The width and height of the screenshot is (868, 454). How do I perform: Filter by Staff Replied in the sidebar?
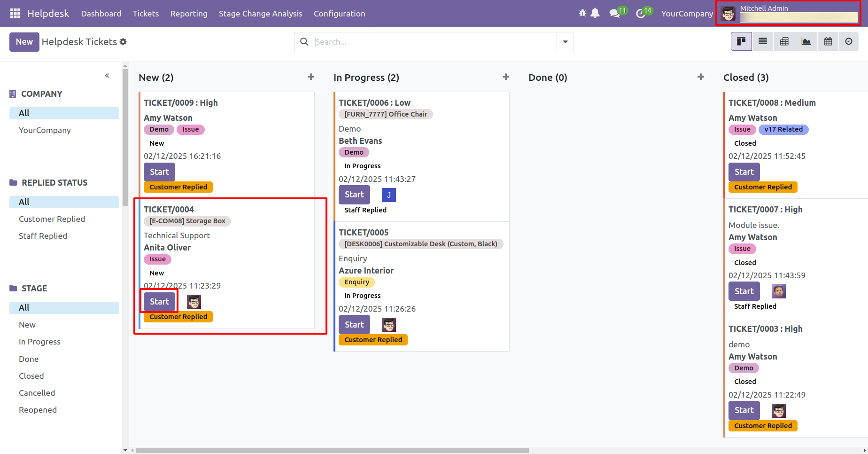tap(43, 236)
